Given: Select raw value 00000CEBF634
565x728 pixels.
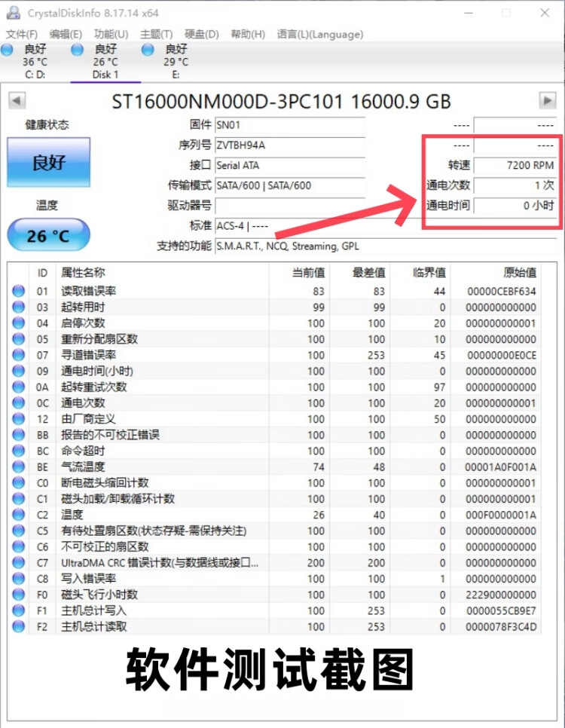Looking at the screenshot, I should (x=502, y=291).
